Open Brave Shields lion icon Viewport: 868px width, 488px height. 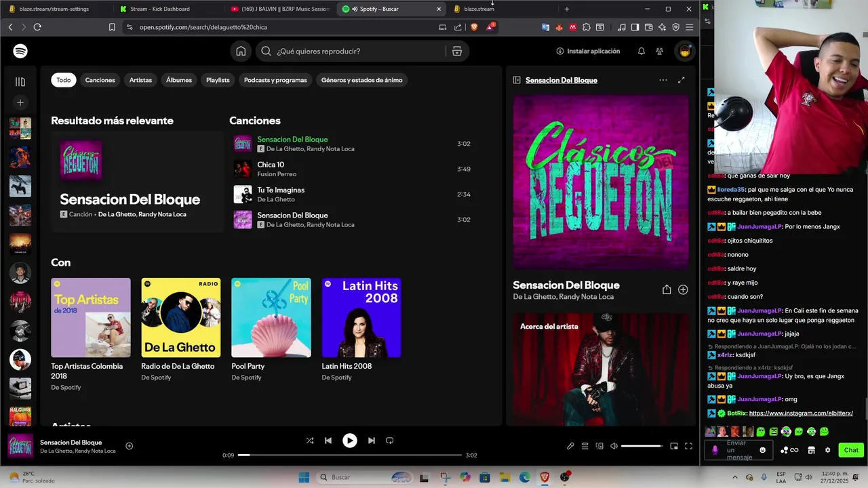pos(473,27)
